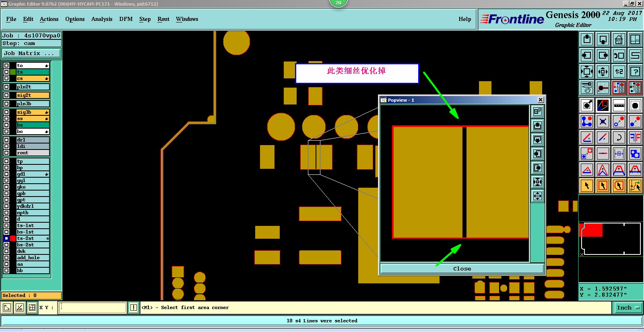The height and width of the screenshot is (332, 644).
Task: Toggle the checkbox for layer 'cs'
Action: pyautogui.click(x=6, y=78)
